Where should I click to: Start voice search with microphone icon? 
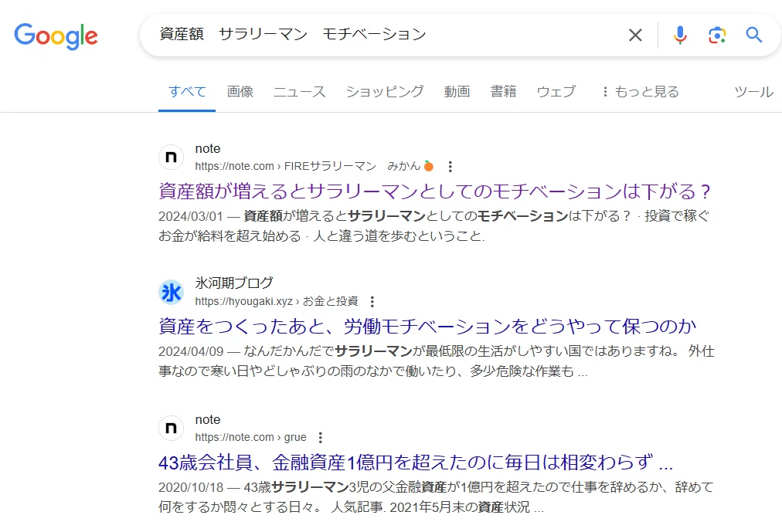click(680, 35)
